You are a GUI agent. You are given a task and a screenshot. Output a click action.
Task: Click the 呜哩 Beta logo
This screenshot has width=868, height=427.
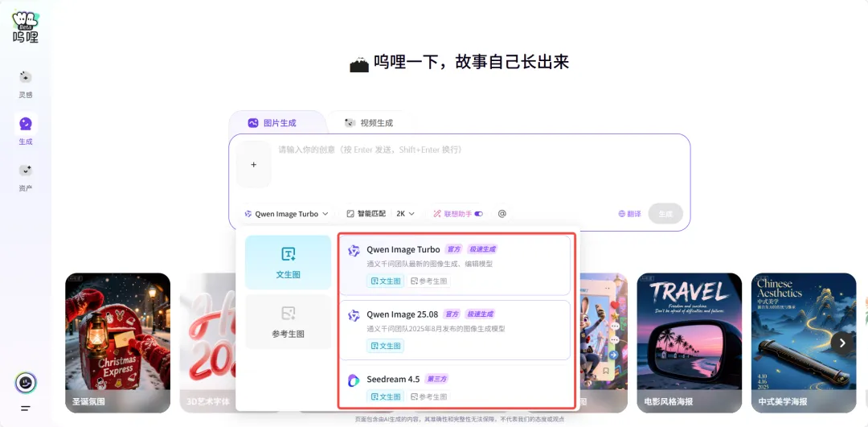click(26, 27)
